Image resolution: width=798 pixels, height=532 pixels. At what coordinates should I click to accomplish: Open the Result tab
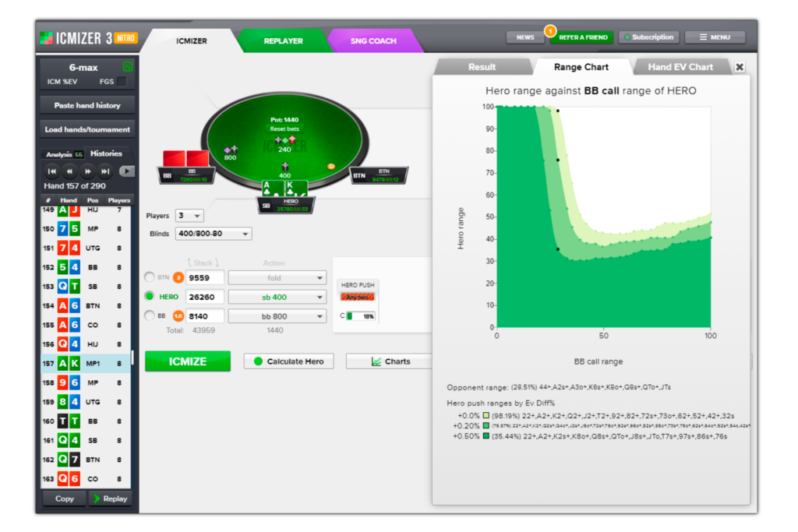[482, 67]
